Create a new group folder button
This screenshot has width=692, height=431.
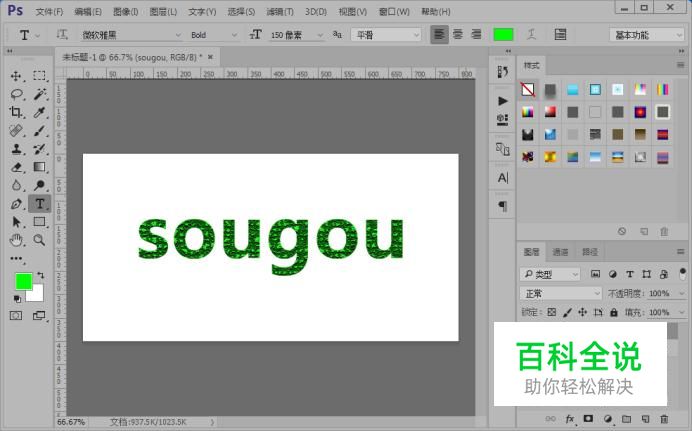click(x=626, y=419)
